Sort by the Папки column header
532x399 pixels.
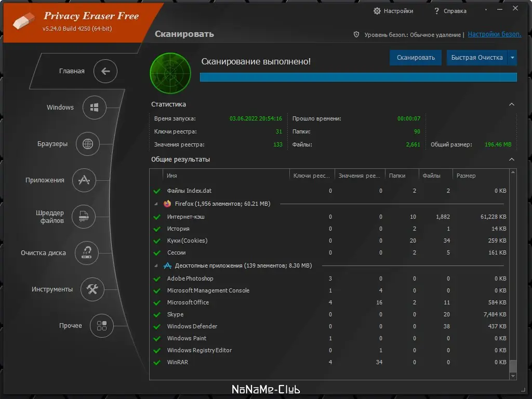[x=402, y=176]
